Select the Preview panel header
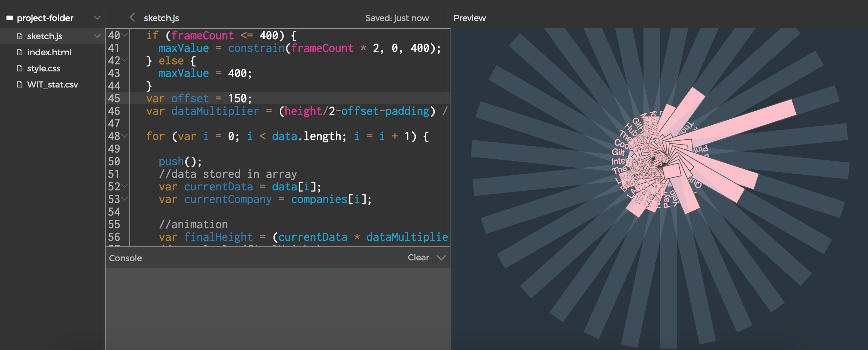The image size is (868, 350). (469, 18)
